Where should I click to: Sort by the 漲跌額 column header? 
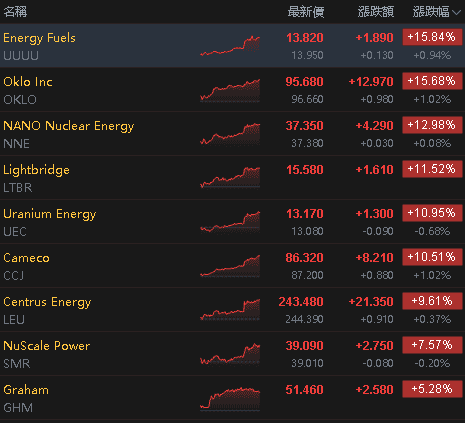pyautogui.click(x=376, y=12)
